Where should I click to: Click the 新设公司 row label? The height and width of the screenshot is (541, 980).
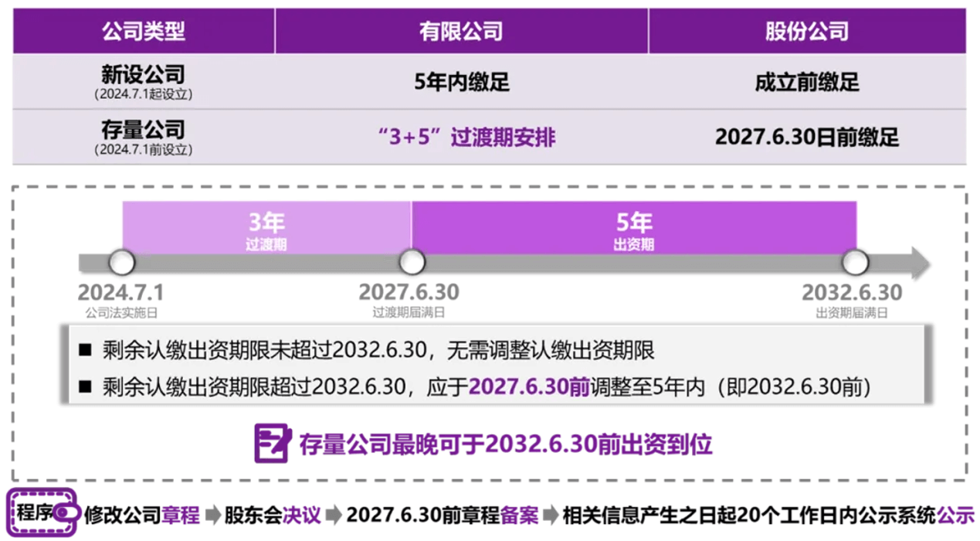click(144, 75)
